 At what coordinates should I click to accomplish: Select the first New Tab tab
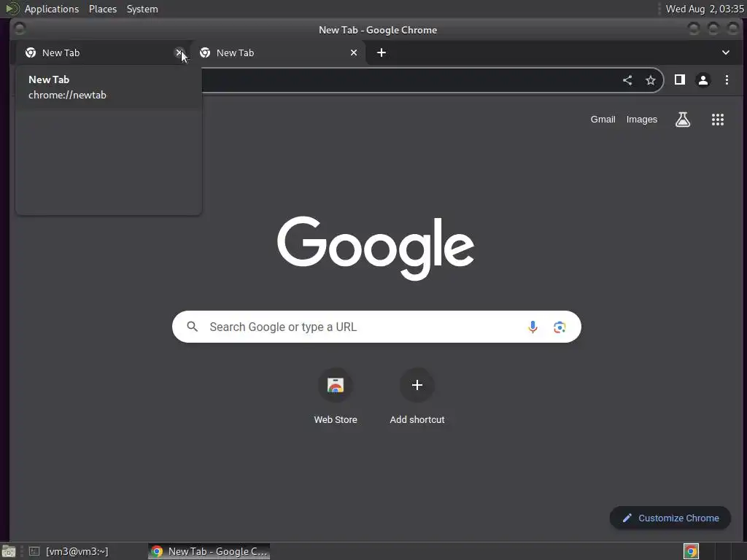click(104, 52)
